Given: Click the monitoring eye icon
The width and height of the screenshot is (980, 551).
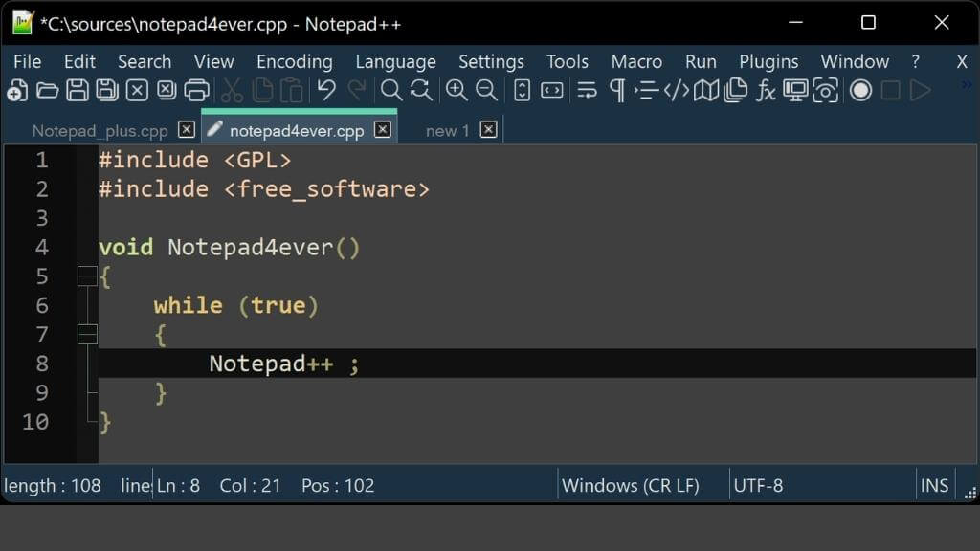Looking at the screenshot, I should pos(826,91).
